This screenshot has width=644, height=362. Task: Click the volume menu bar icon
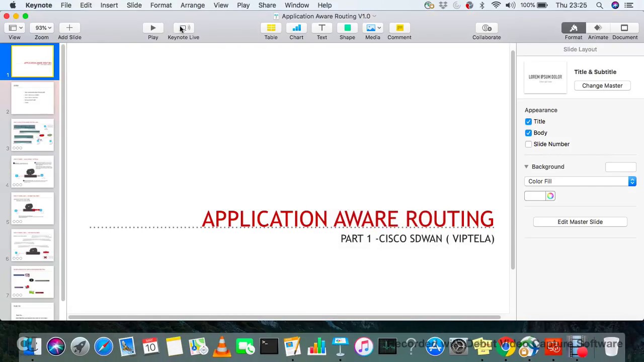coord(510,5)
